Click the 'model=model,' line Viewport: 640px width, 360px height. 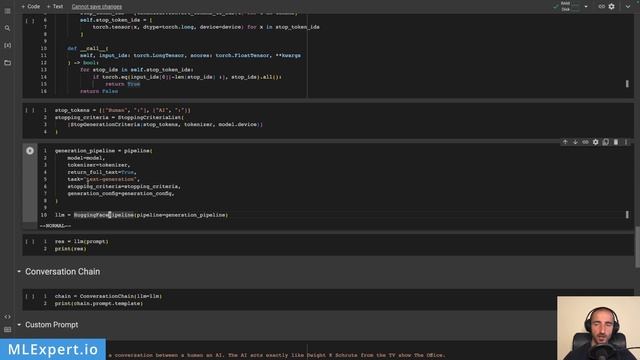pyautogui.click(x=86, y=158)
